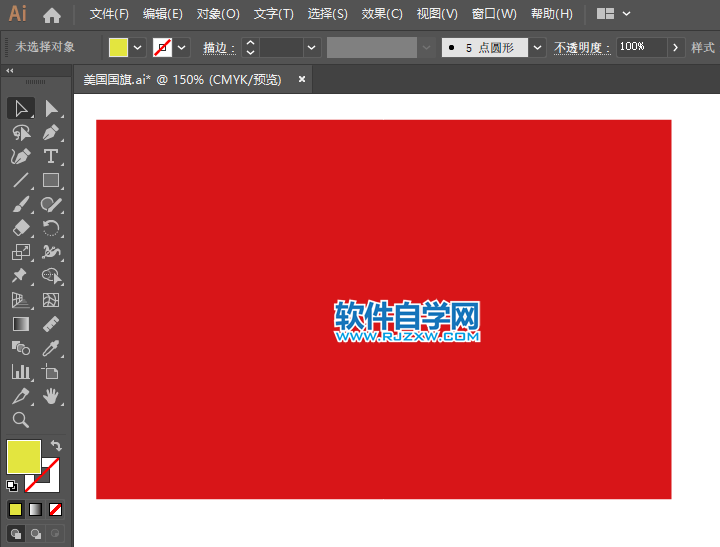Select the Pen tool

coord(51,132)
